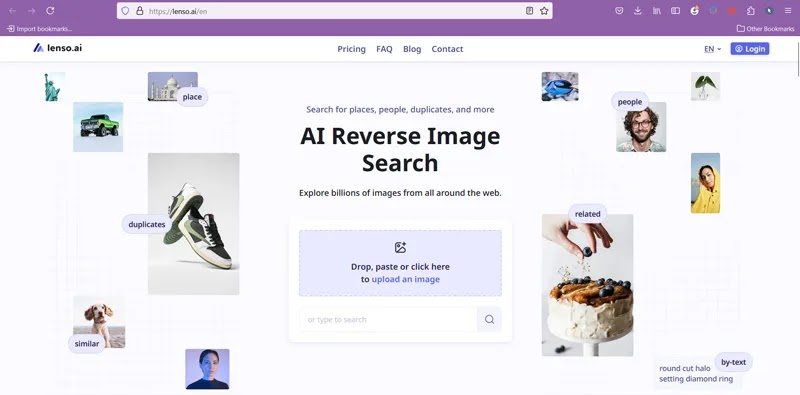Click the smiling man with glasses photo
The width and height of the screenshot is (800, 395).
point(641,127)
